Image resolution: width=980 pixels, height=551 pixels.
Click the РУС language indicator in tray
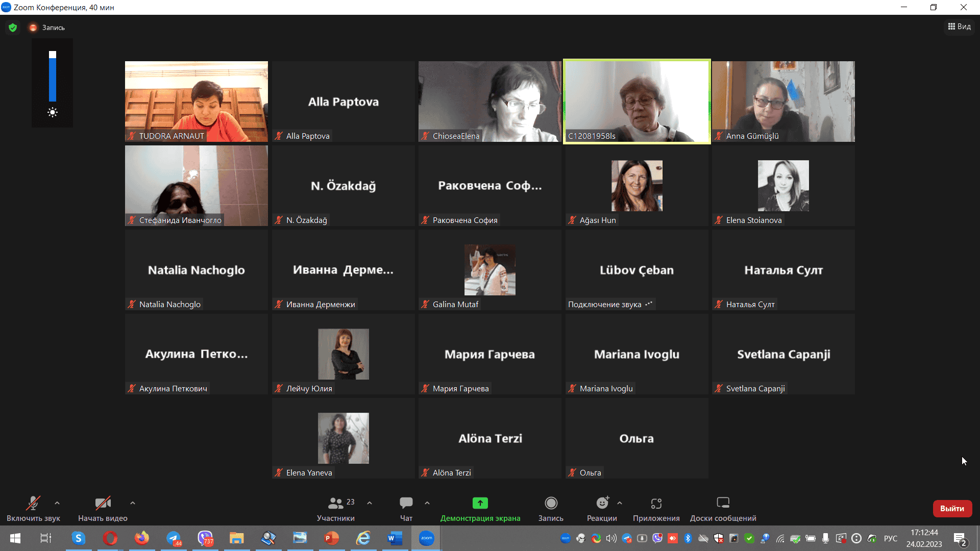pos(891,538)
